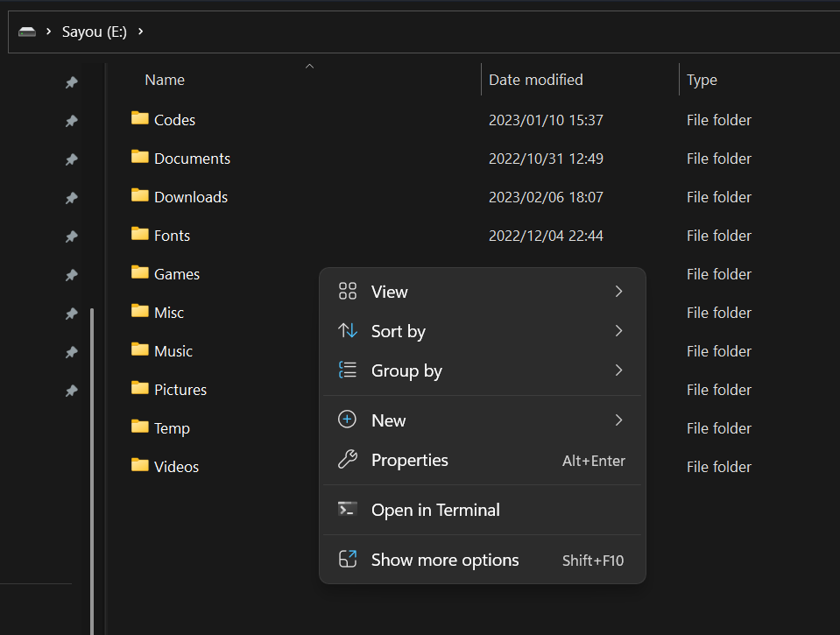Click the topmost pin icon in the sidebar
Viewport: 840px width, 635px height.
tap(71, 82)
